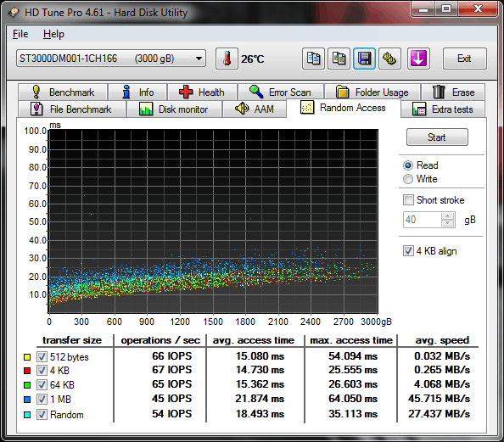Click the thermometer temperature icon
Screen dimensions: 504x442
pos(227,59)
